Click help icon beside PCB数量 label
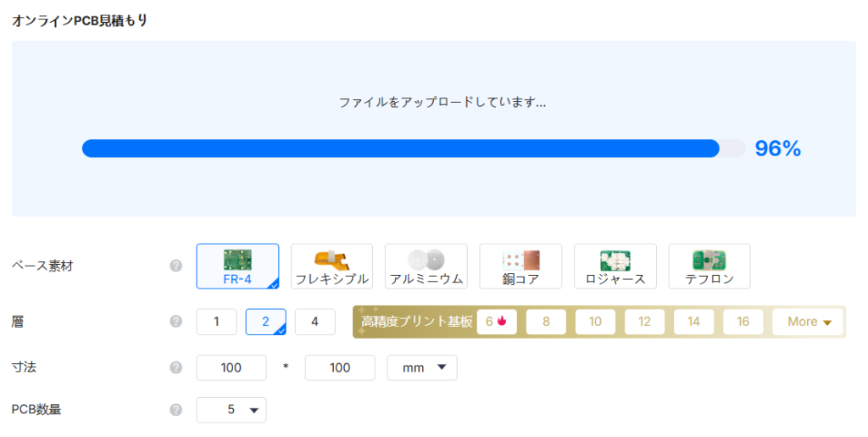Image resolution: width=868 pixels, height=437 pixels. [x=176, y=410]
